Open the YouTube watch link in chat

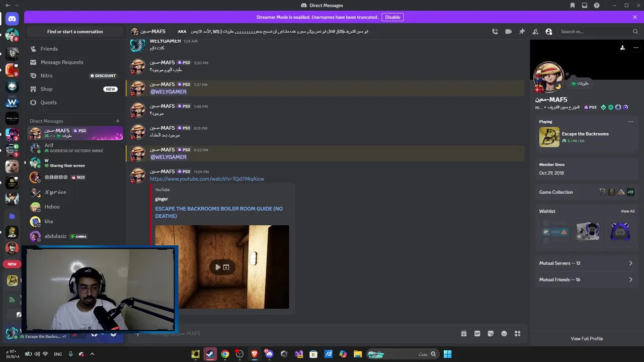click(x=207, y=179)
